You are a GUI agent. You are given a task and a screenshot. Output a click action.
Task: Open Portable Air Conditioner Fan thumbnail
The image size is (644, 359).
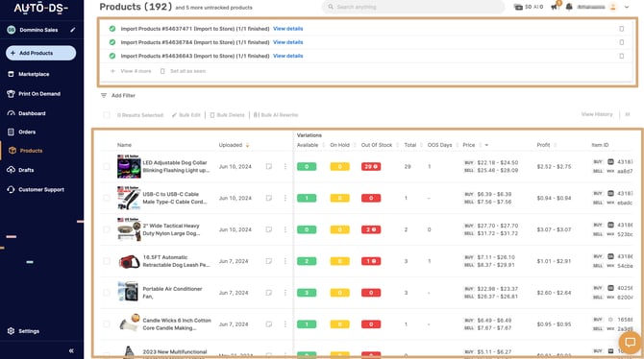[x=128, y=292]
